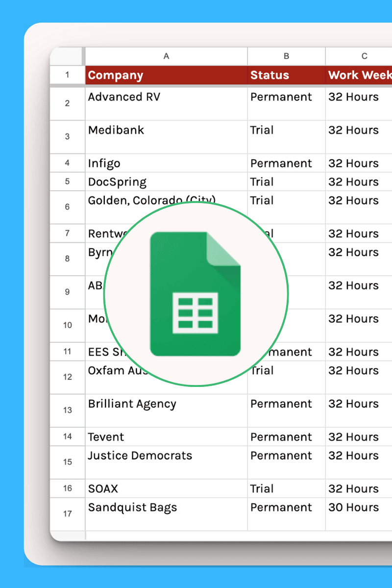This screenshot has height=588, width=392.
Task: Select '32 Hours' in row 7
Action: click(x=359, y=233)
